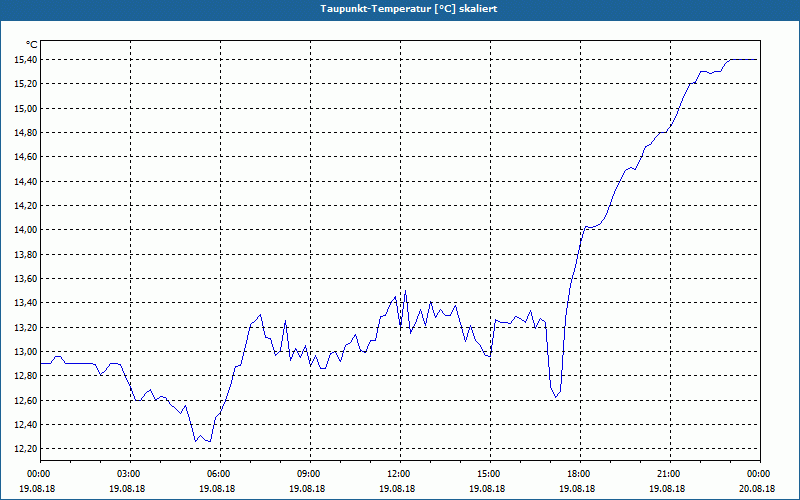Image resolution: width=800 pixels, height=500 pixels.
Task: Click the 15,00 y-axis label
Action: coord(26,108)
